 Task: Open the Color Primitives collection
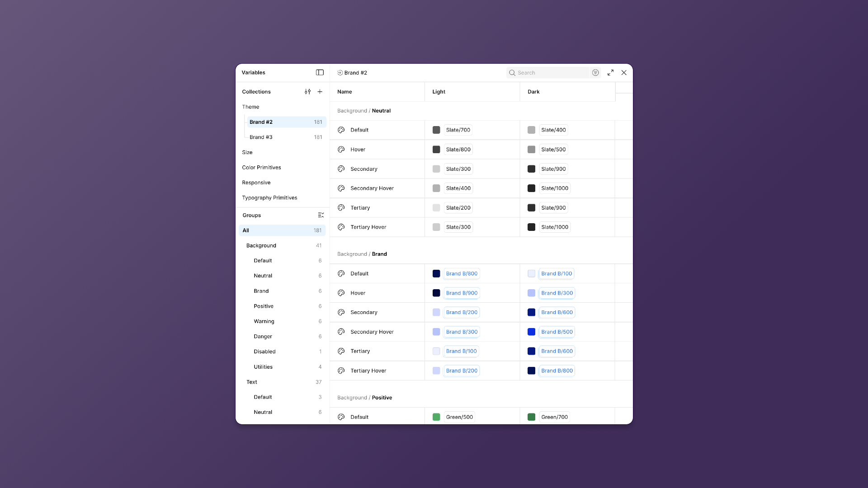pyautogui.click(x=261, y=167)
